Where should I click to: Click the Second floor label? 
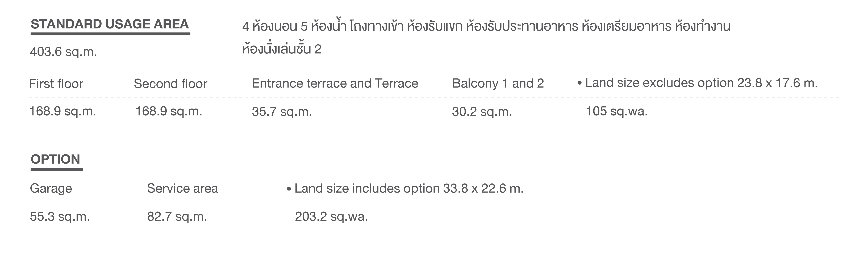coord(170,84)
